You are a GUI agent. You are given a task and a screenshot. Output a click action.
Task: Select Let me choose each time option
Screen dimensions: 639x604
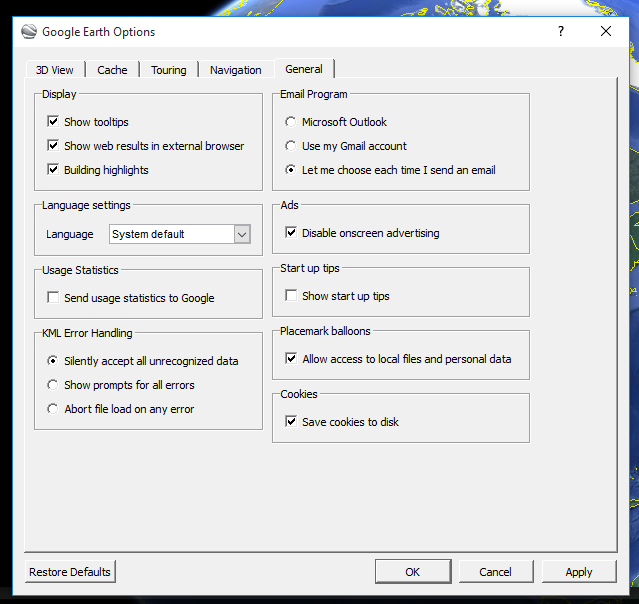(291, 170)
